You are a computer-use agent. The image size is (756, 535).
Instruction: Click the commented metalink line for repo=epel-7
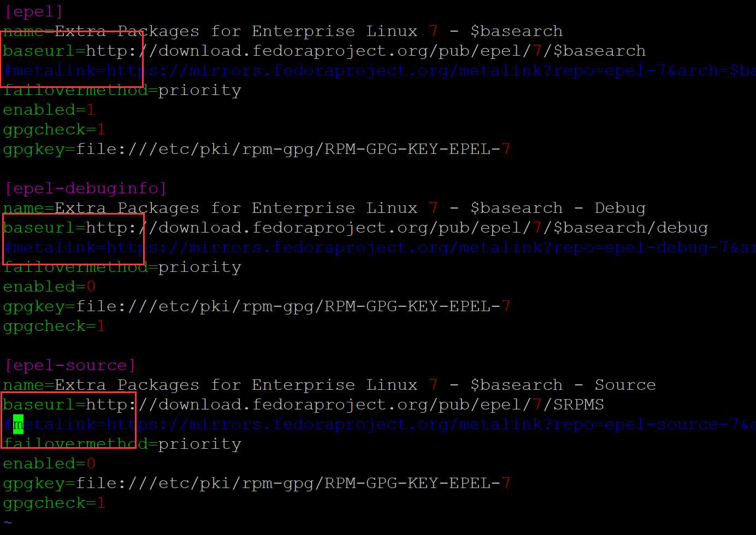coord(380,70)
